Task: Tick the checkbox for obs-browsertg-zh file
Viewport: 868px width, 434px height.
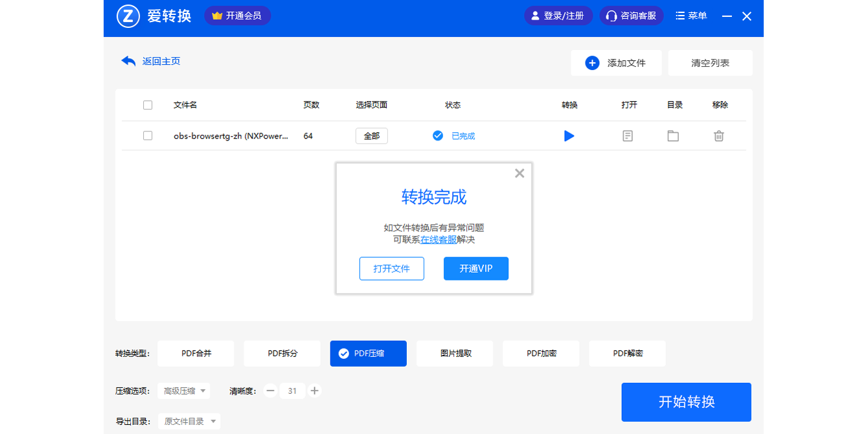Action: click(x=148, y=136)
